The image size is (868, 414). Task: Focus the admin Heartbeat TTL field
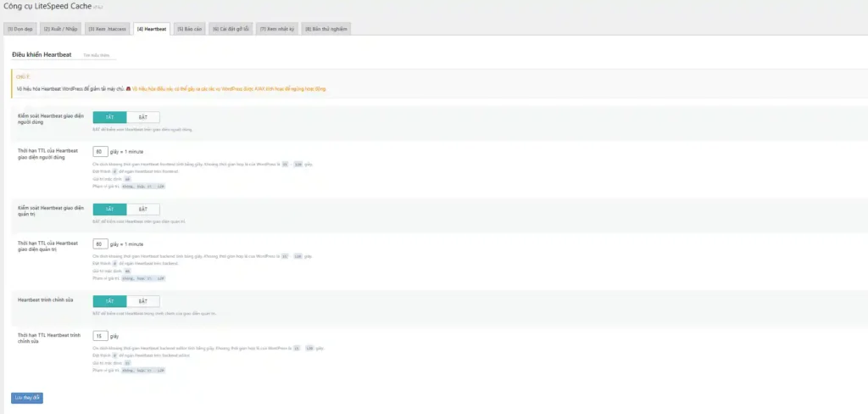coord(100,243)
